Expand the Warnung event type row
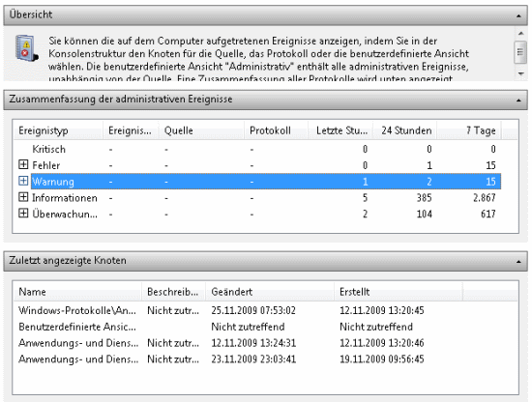This screenshot has height=402, width=532. pyautogui.click(x=23, y=181)
